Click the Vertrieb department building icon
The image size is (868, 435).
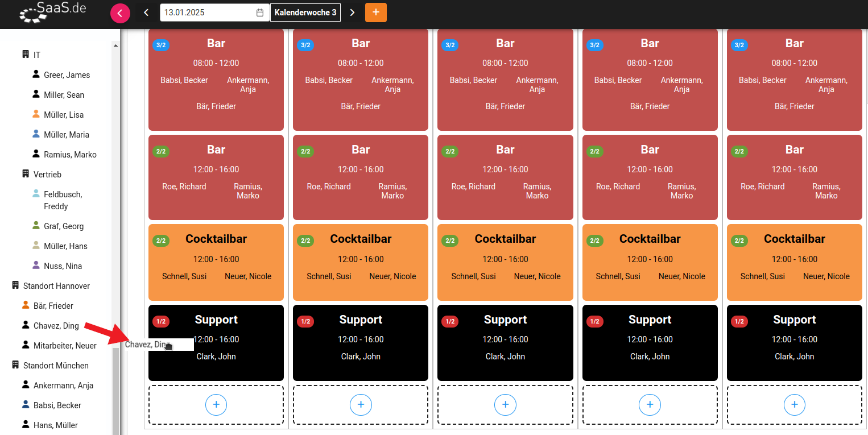point(26,174)
